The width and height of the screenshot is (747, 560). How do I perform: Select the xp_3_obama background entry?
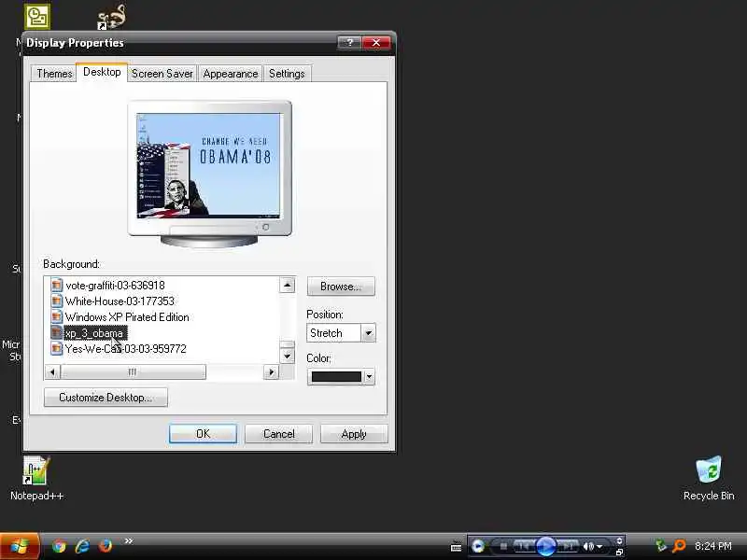point(94,333)
